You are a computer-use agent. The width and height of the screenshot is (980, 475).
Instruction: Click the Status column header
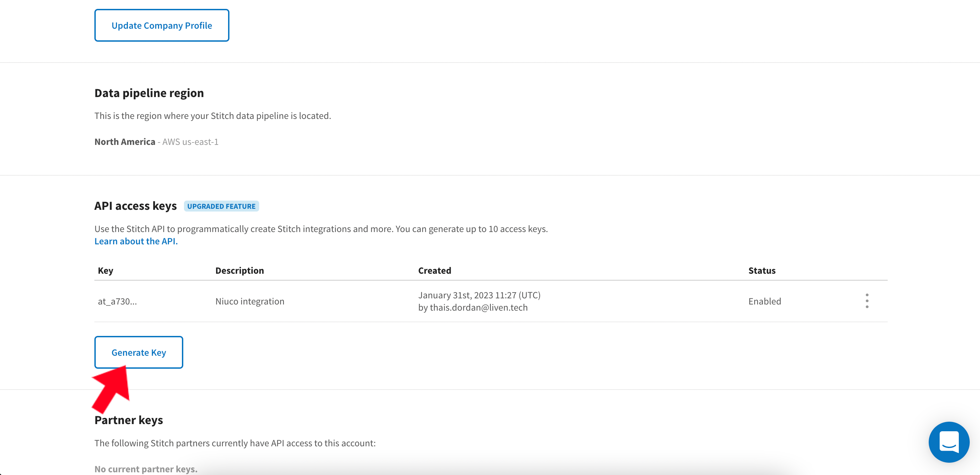click(762, 270)
